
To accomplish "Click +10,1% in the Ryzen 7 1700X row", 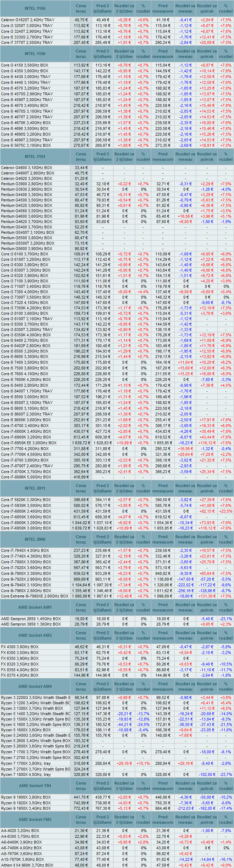I will tap(143, 763).
